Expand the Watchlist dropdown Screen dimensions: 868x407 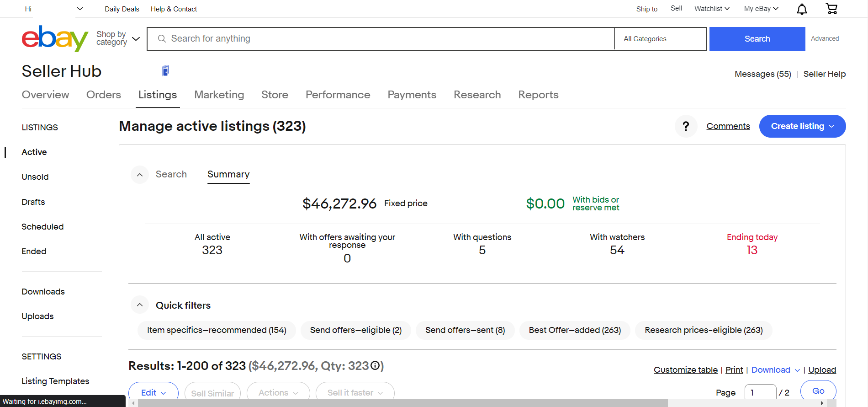712,9
